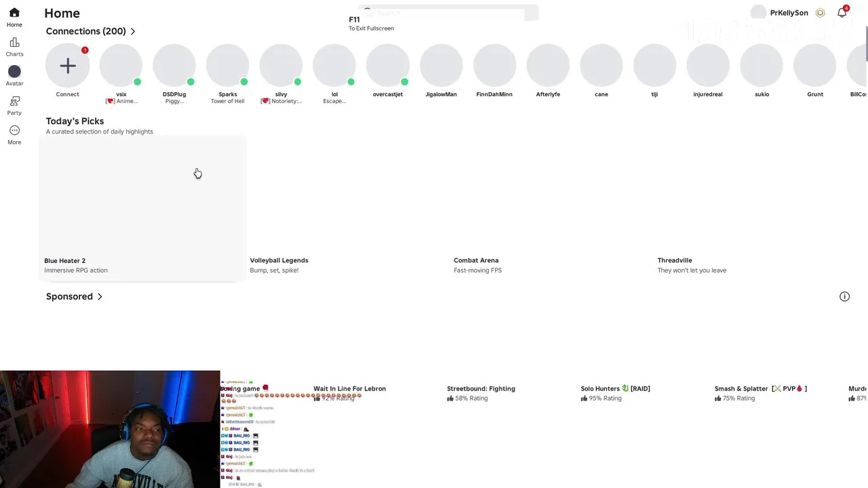
Task: Open vsix's connection avatar
Action: [121, 66]
